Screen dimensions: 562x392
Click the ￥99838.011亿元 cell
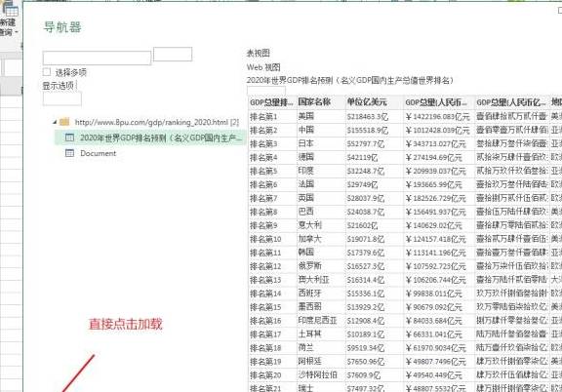click(x=439, y=294)
